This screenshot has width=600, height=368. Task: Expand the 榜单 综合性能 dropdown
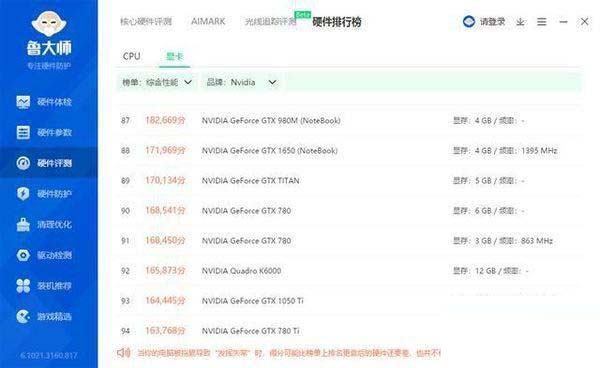(157, 82)
